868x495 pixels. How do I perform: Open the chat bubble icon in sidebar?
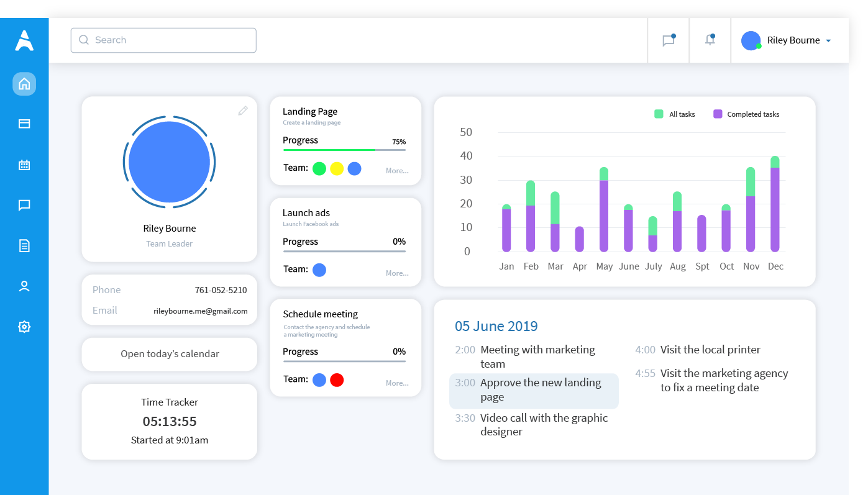click(x=24, y=205)
